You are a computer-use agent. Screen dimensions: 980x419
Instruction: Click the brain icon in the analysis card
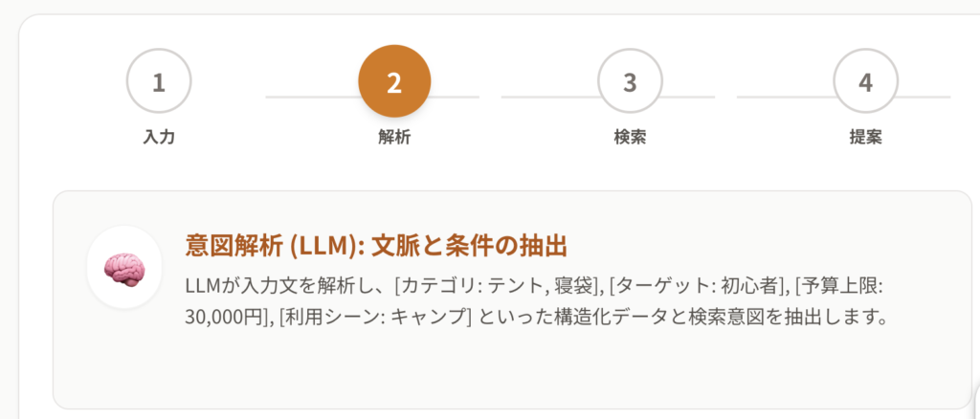123,268
